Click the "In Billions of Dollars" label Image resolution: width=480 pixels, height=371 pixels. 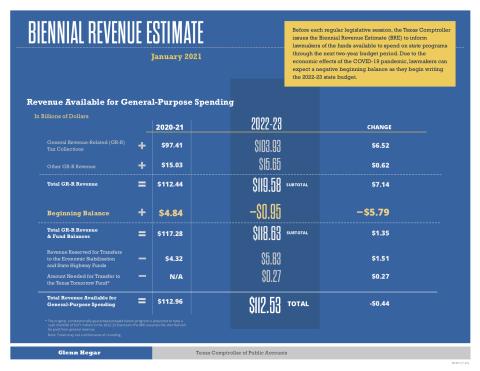coord(61,116)
